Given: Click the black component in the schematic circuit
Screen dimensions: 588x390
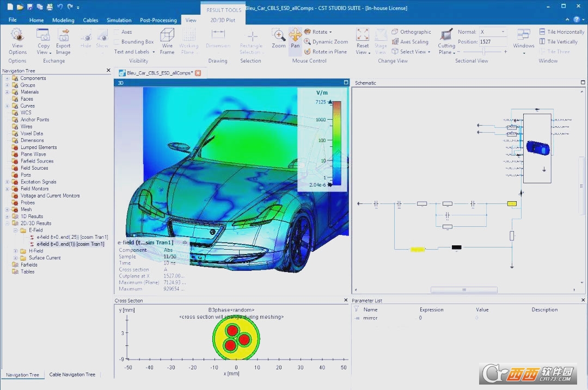Looking at the screenshot, I should [456, 247].
